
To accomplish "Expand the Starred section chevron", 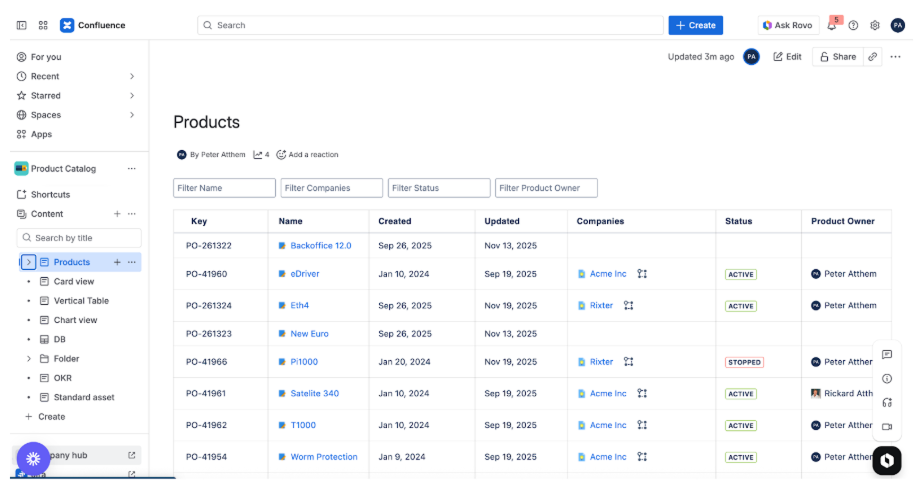I will (x=132, y=96).
